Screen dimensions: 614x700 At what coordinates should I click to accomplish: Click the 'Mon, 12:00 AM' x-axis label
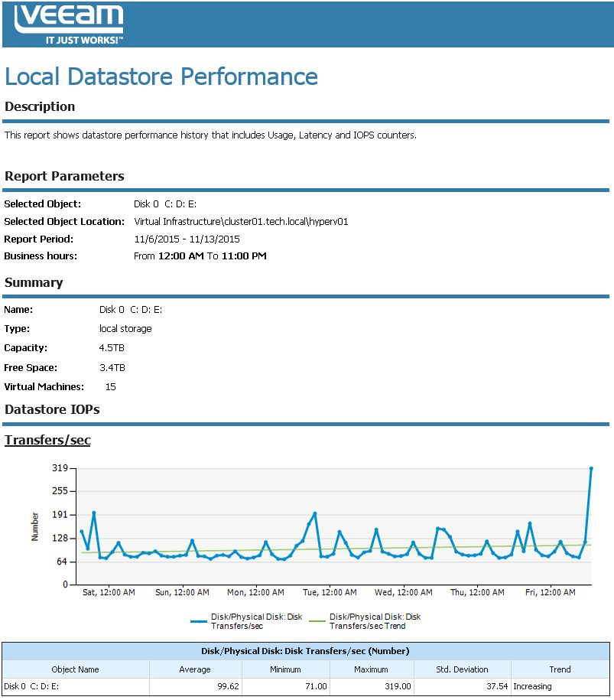[255, 592]
